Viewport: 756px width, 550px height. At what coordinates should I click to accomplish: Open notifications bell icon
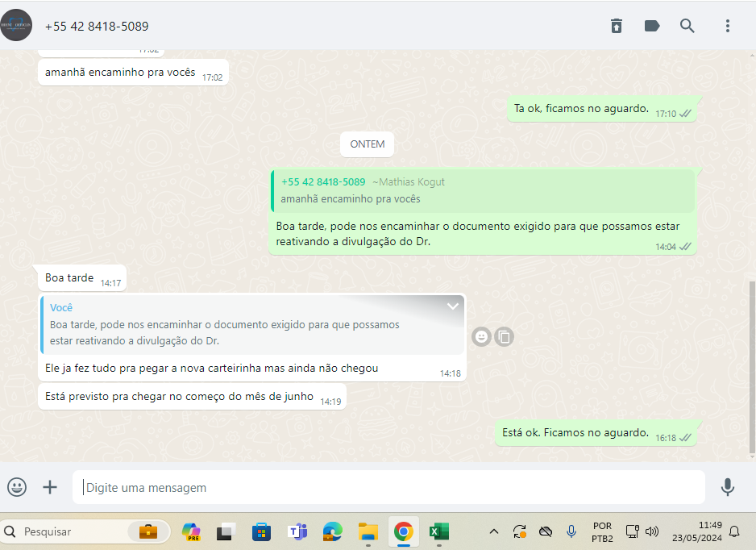click(x=734, y=531)
